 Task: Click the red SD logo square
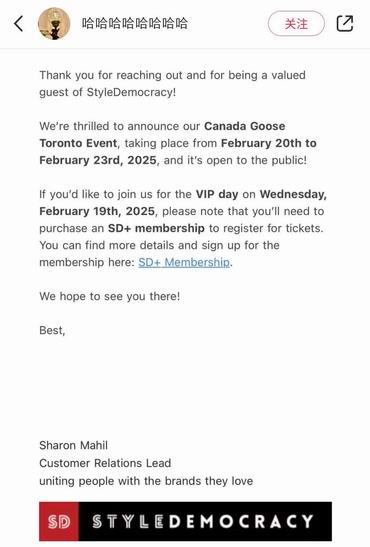(59, 521)
